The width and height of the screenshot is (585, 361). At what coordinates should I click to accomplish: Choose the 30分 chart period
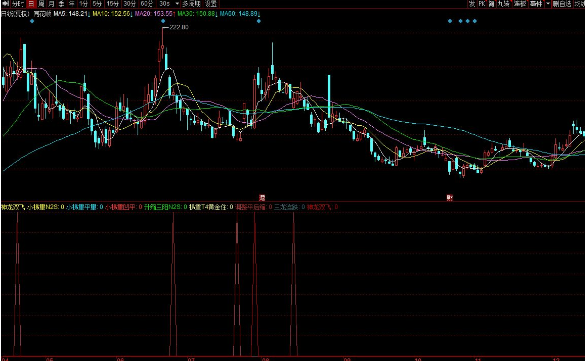point(129,4)
